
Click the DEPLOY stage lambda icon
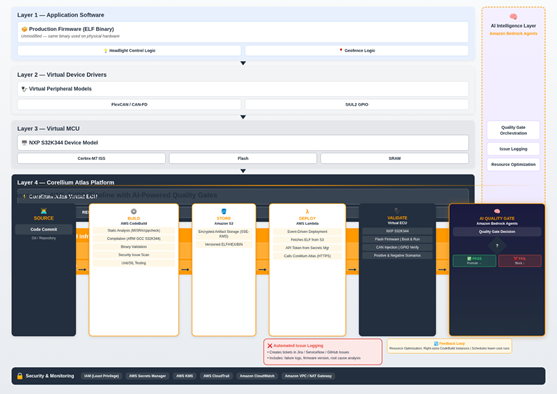click(x=307, y=211)
